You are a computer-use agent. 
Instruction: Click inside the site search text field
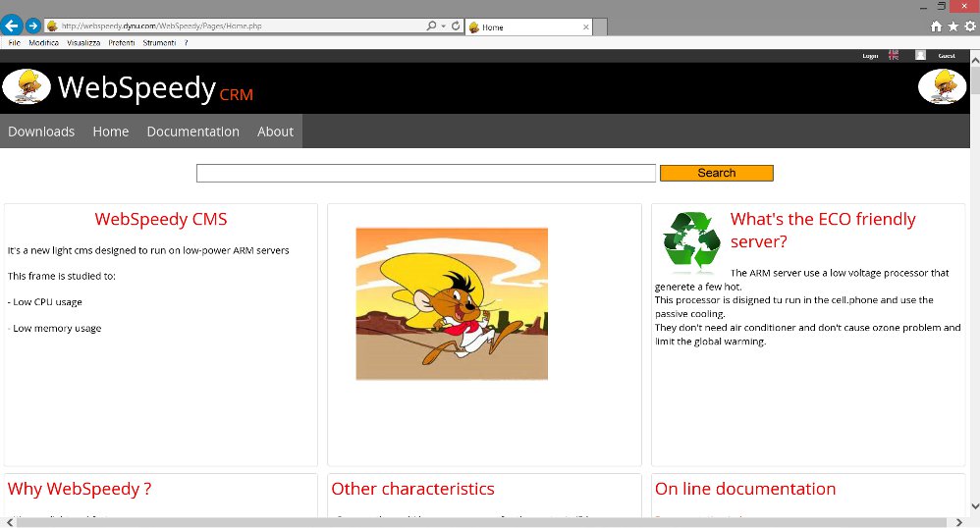click(425, 173)
